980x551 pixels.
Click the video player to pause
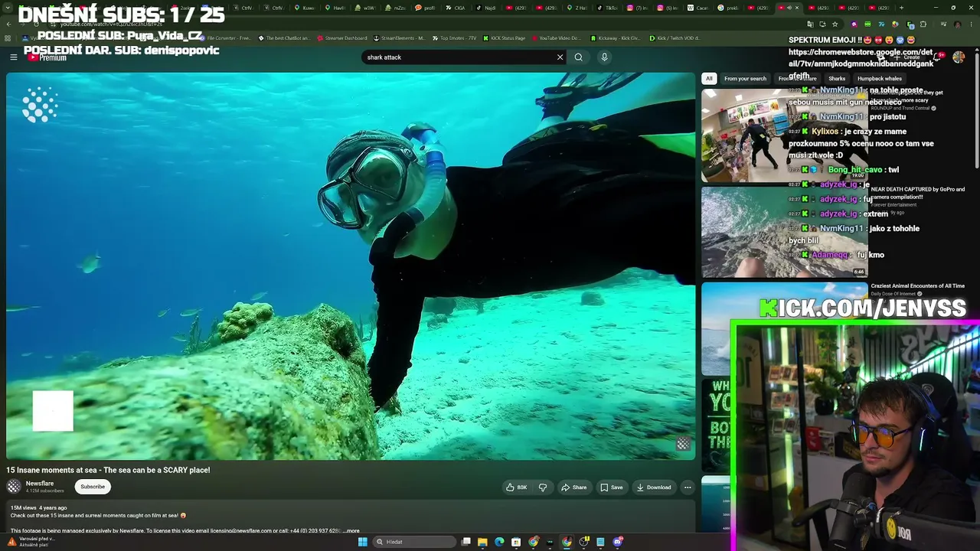pyautogui.click(x=351, y=266)
